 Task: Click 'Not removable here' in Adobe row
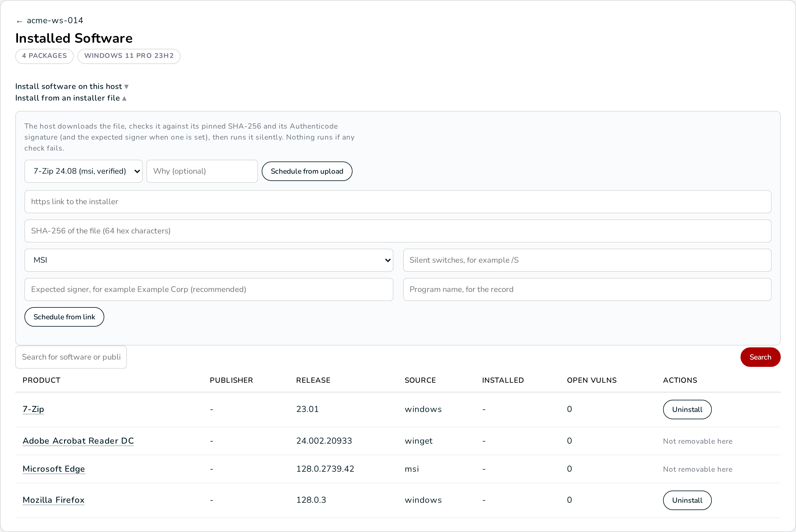point(697,442)
